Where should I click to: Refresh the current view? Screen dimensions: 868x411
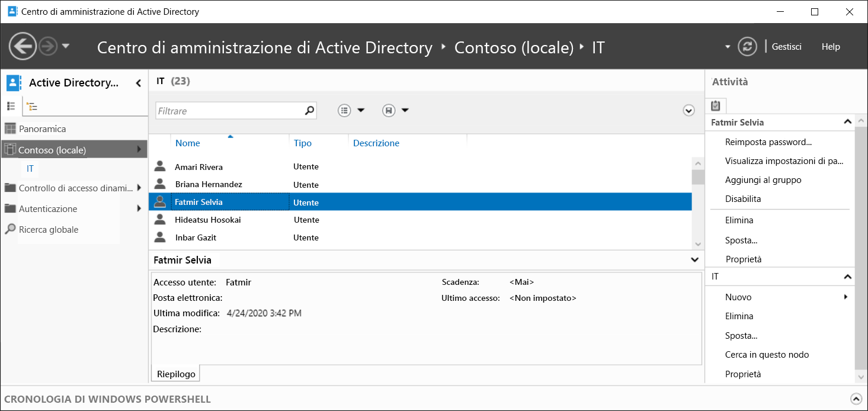pos(747,46)
